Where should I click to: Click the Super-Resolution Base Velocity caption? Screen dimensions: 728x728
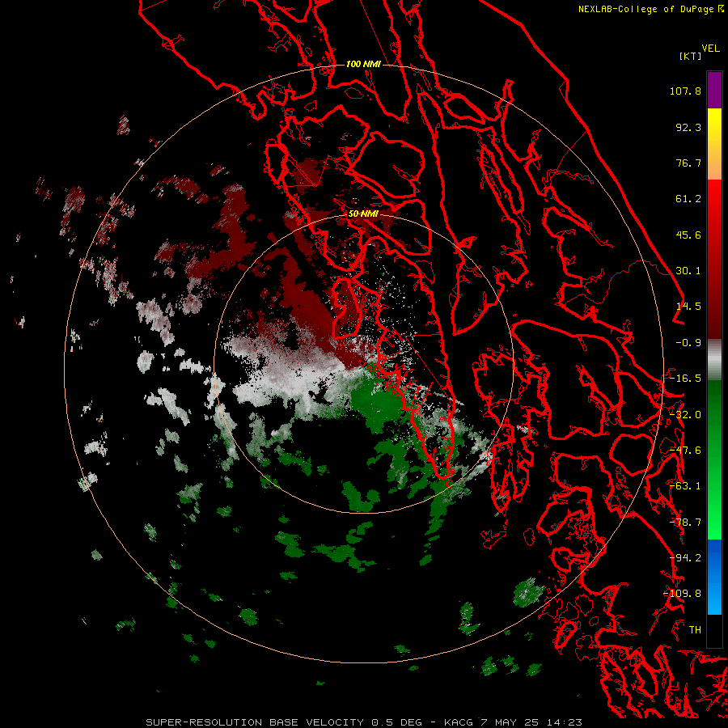(364, 722)
